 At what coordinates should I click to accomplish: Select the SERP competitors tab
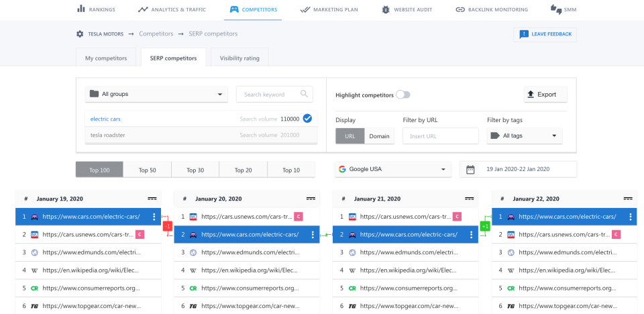(173, 58)
